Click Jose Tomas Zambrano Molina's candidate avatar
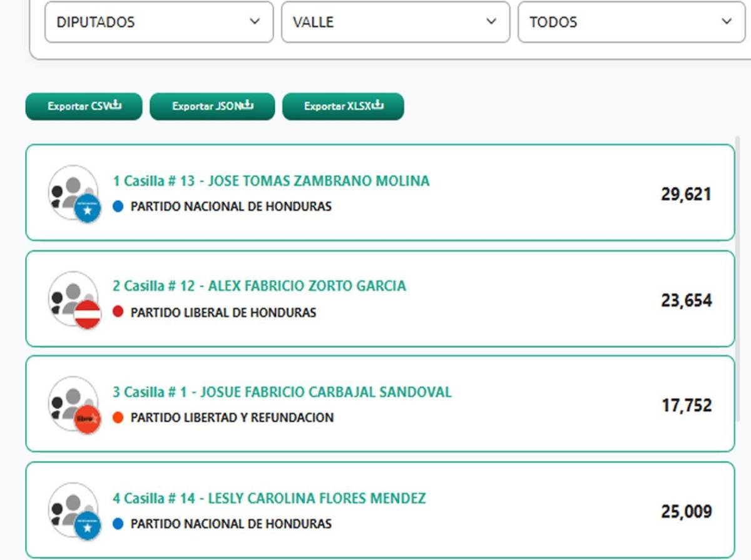This screenshot has height=560, width=751. point(73,193)
